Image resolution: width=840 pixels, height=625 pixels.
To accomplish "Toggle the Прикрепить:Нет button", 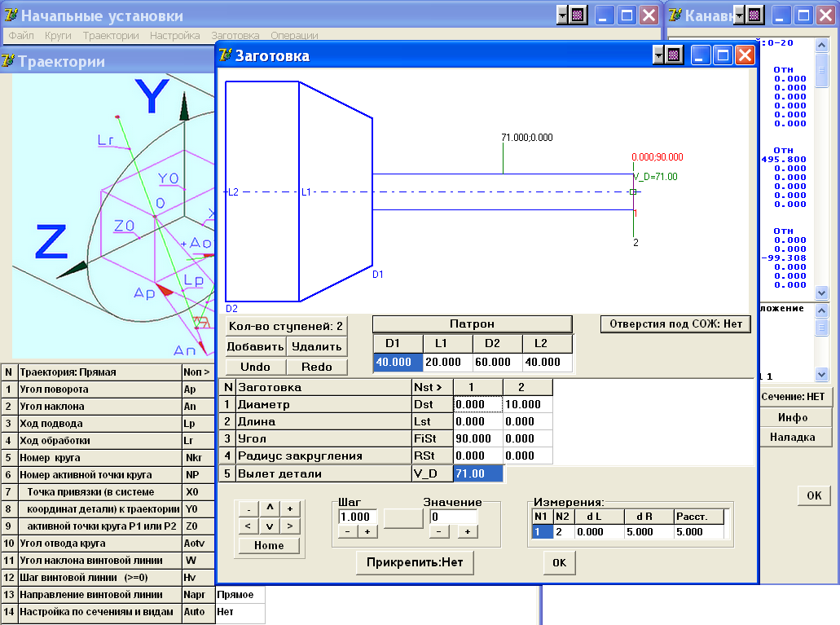I will 415,562.
